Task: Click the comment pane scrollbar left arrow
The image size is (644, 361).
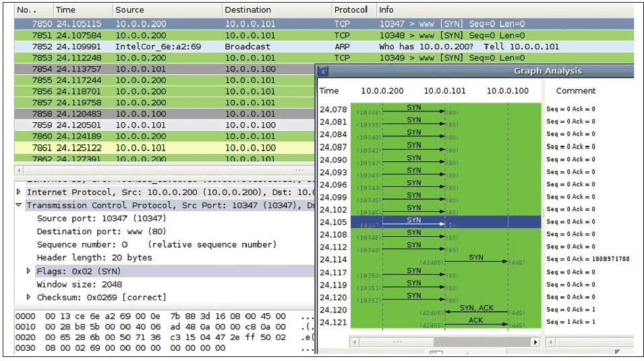Action: click(550, 342)
